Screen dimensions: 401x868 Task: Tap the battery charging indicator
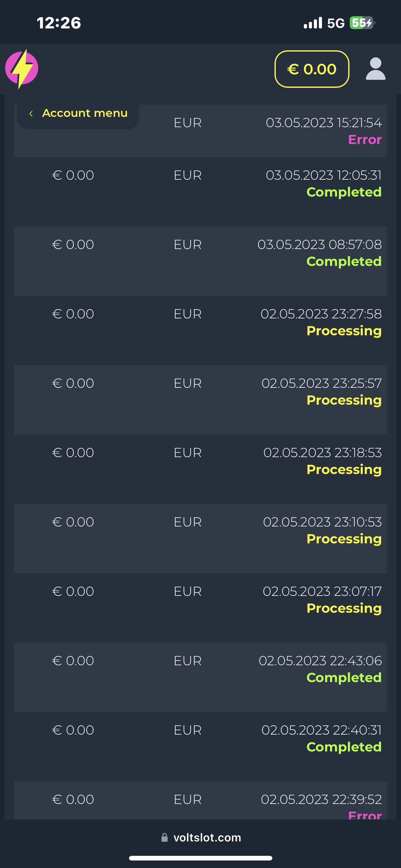pyautogui.click(x=362, y=23)
